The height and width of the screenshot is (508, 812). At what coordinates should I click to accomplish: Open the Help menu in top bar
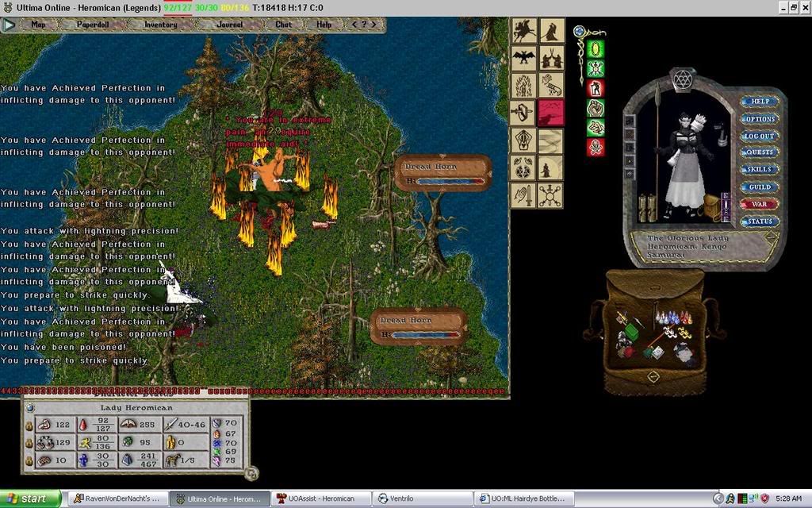point(324,25)
